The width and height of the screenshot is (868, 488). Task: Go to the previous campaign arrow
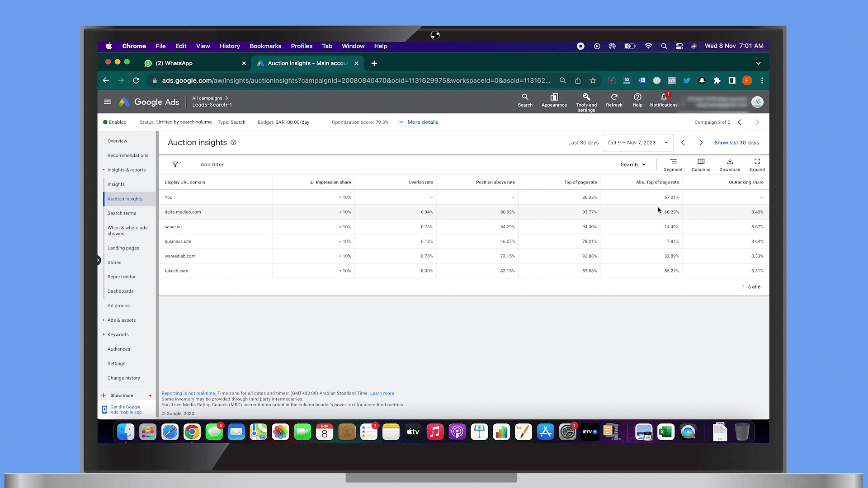(740, 122)
